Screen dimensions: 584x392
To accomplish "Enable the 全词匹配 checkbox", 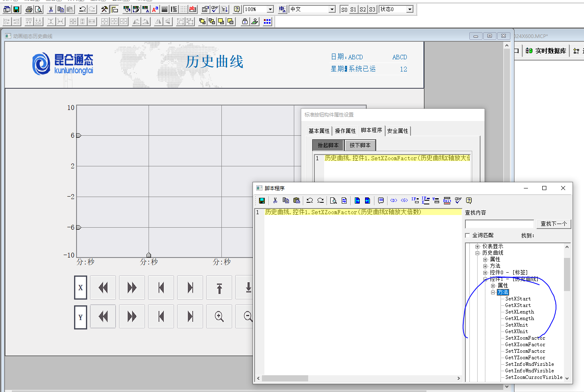I will 468,235.
